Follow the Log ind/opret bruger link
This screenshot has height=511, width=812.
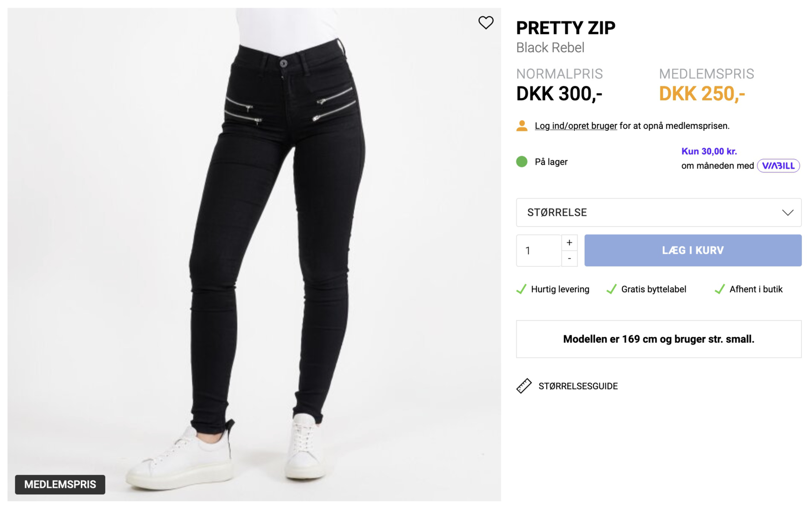[576, 126]
